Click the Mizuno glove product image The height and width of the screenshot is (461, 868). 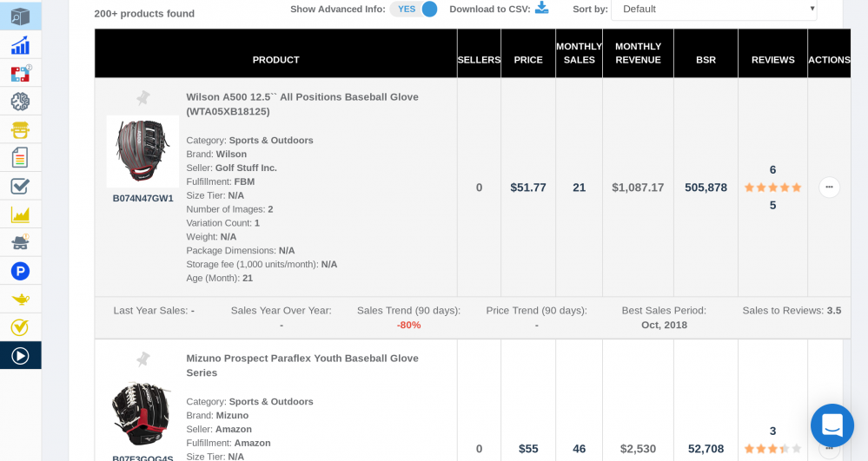pyautogui.click(x=142, y=413)
